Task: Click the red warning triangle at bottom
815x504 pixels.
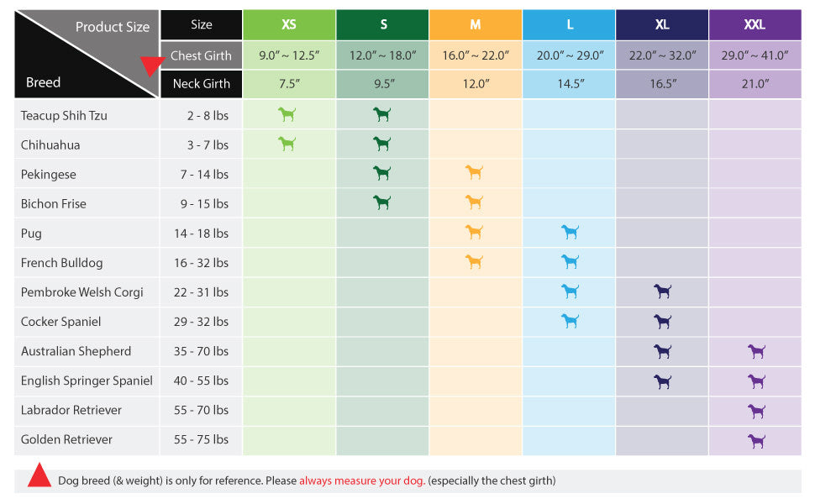Action: pyautogui.click(x=39, y=476)
